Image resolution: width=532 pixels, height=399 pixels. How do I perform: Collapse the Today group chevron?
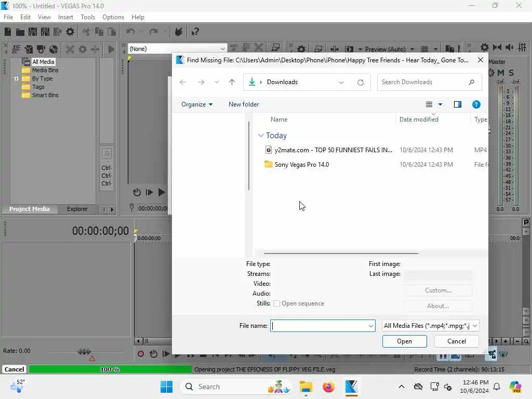[261, 136]
